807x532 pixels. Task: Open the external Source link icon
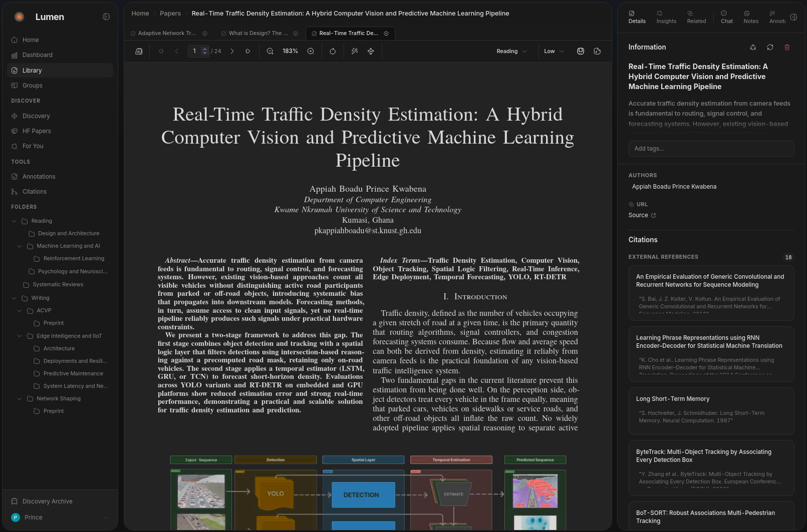[653, 215]
